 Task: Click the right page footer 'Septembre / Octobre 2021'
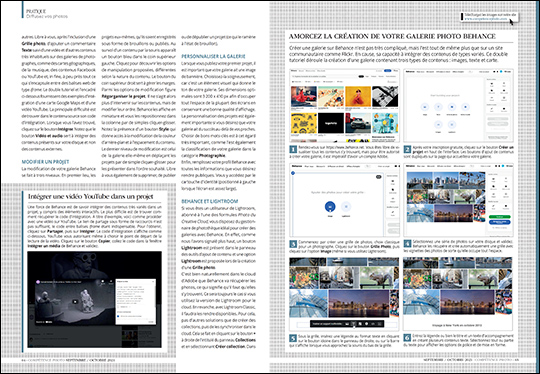(x=448, y=360)
